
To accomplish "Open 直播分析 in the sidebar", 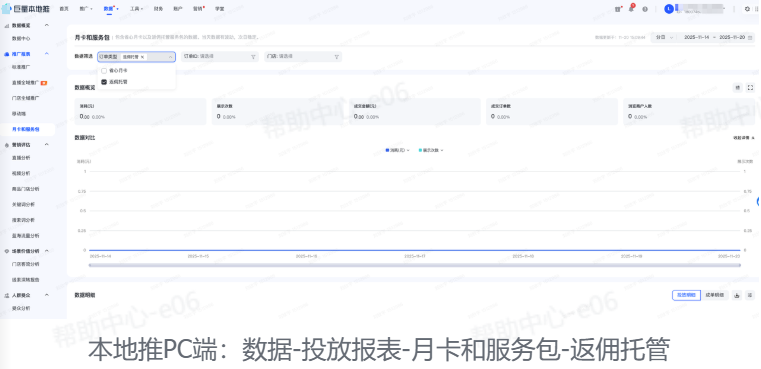I will (x=21, y=158).
